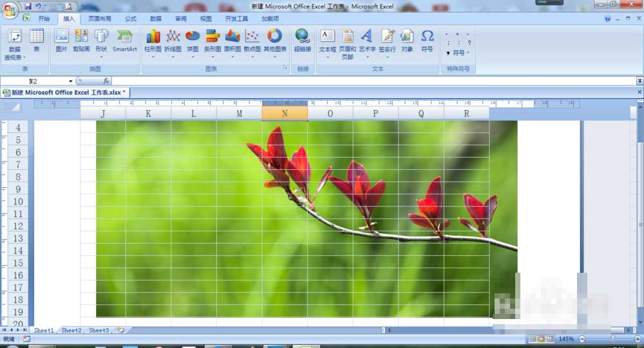
Task: Insert an area chart (面积图)
Action: 232,42
